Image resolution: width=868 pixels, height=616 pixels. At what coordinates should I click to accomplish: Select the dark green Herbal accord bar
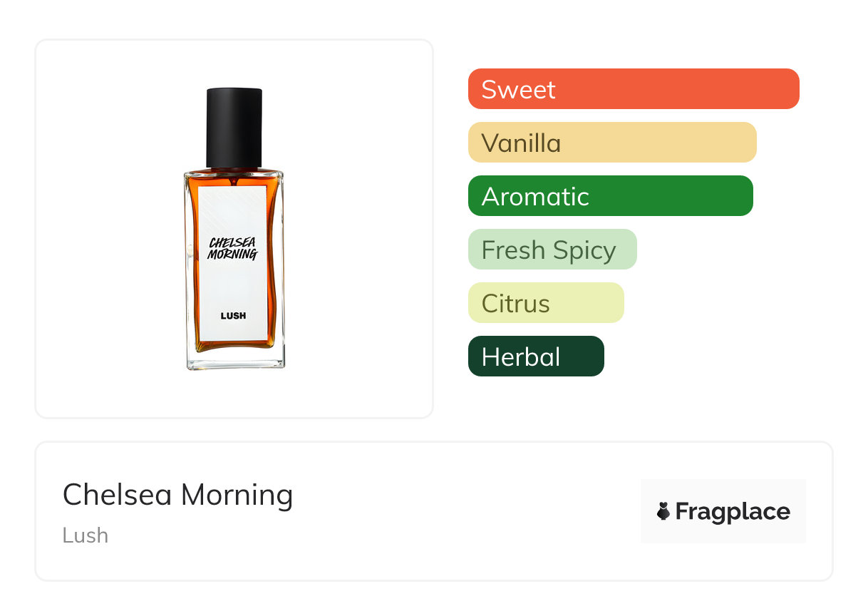(535, 356)
